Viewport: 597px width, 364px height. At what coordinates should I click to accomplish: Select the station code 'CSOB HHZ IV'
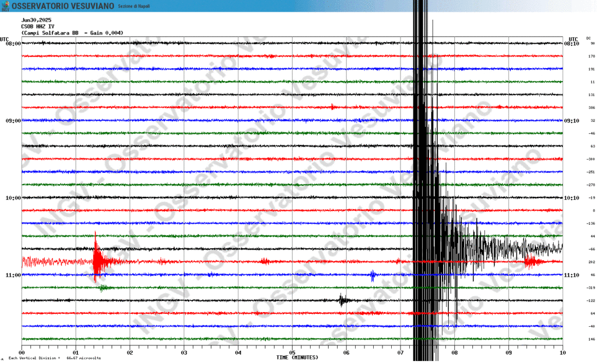click(38, 27)
